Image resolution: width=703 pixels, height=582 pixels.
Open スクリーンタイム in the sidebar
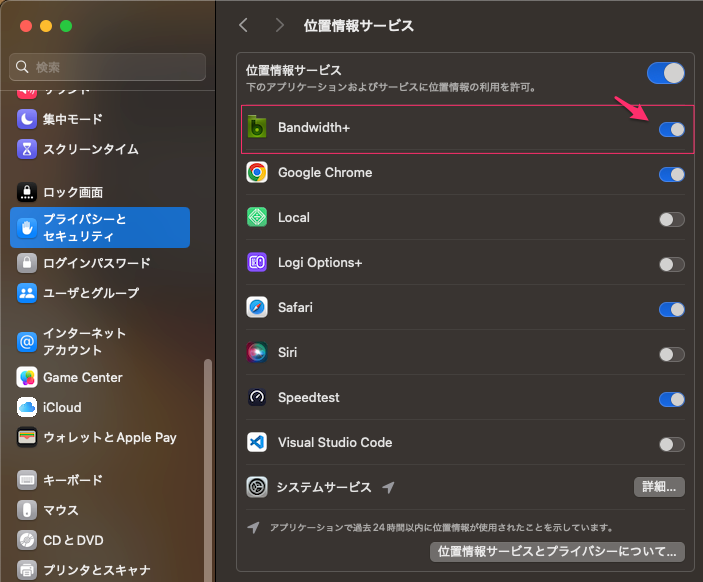90,149
